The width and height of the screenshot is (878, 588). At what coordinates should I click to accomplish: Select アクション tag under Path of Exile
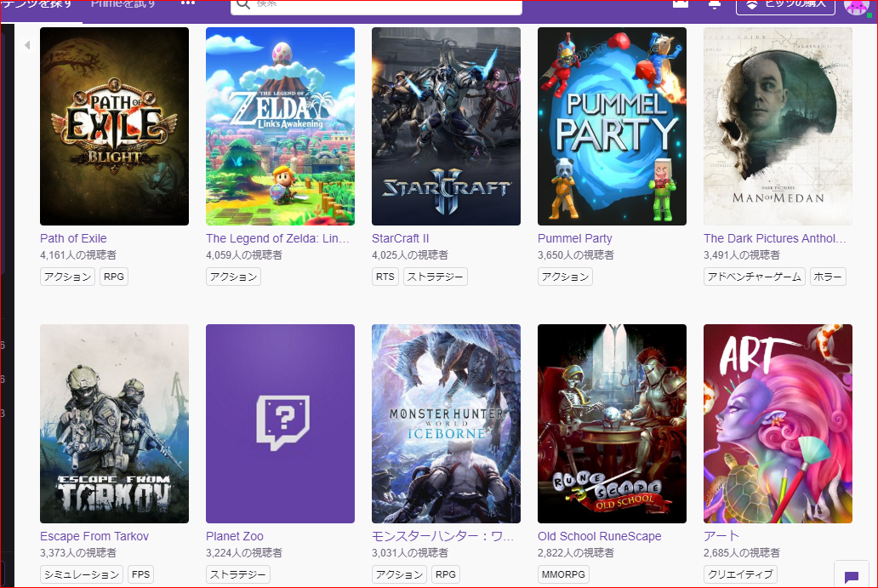tap(68, 277)
